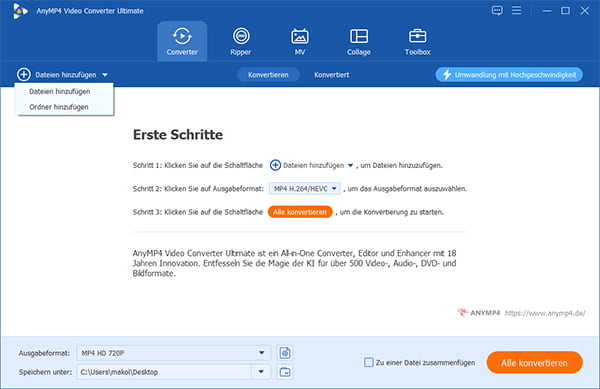Switch to the Collage tab
The height and width of the screenshot is (389, 600).
point(359,41)
